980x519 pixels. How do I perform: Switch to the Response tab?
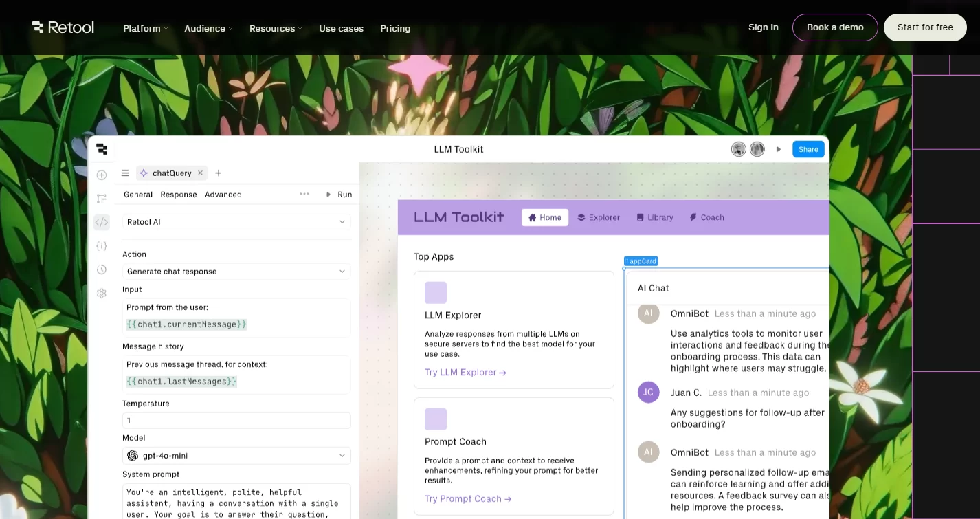click(179, 195)
